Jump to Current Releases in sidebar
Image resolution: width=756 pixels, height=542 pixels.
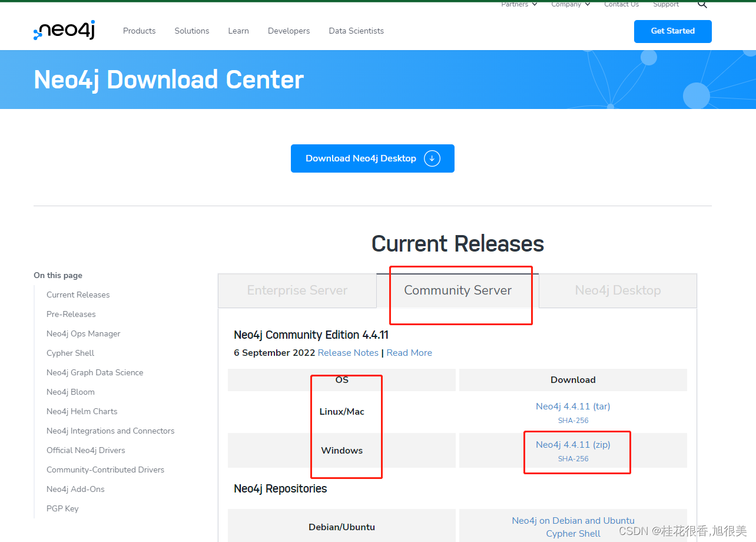pyautogui.click(x=78, y=295)
